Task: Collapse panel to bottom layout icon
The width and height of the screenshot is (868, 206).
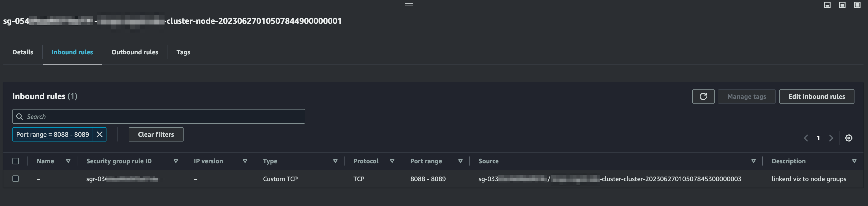Action: (827, 5)
